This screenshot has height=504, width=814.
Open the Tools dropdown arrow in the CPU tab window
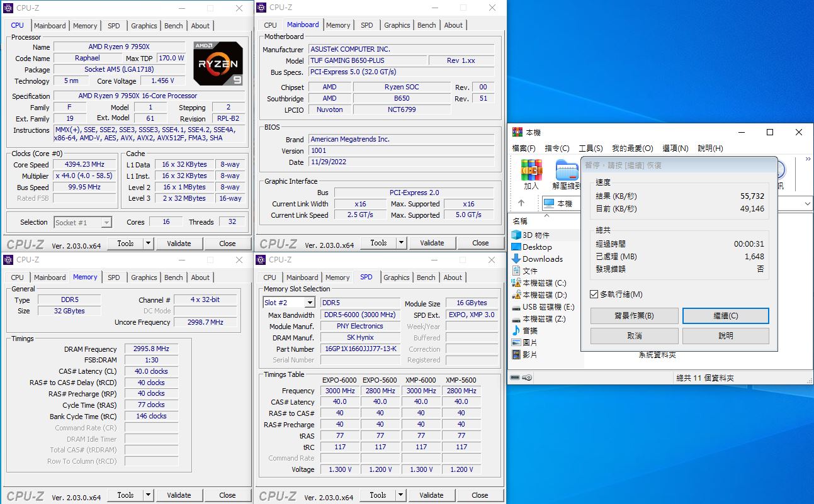(148, 244)
